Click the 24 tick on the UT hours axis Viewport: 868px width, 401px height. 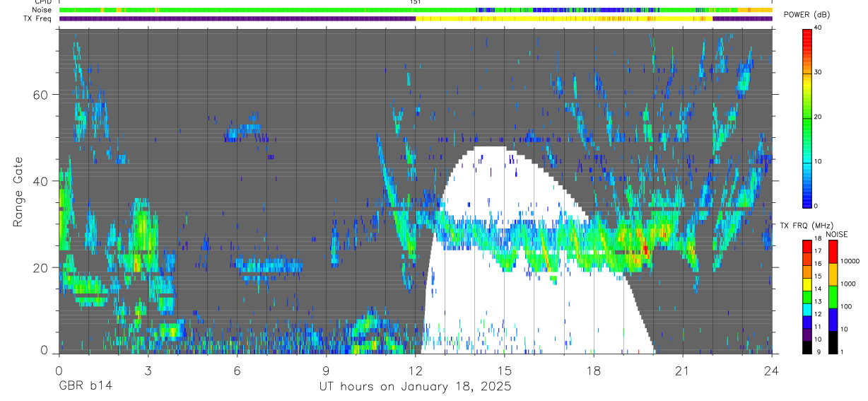[x=772, y=371]
